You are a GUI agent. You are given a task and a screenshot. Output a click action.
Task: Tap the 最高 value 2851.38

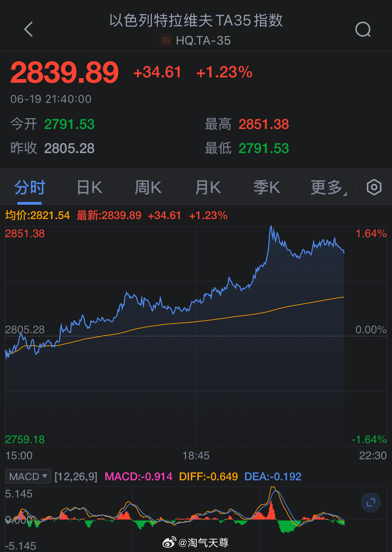tap(264, 124)
